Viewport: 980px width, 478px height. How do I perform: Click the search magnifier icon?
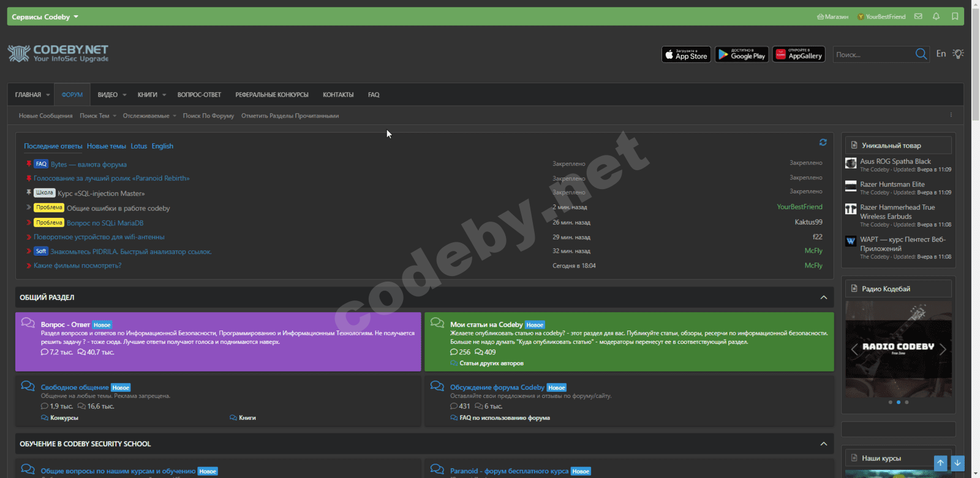[x=921, y=54]
